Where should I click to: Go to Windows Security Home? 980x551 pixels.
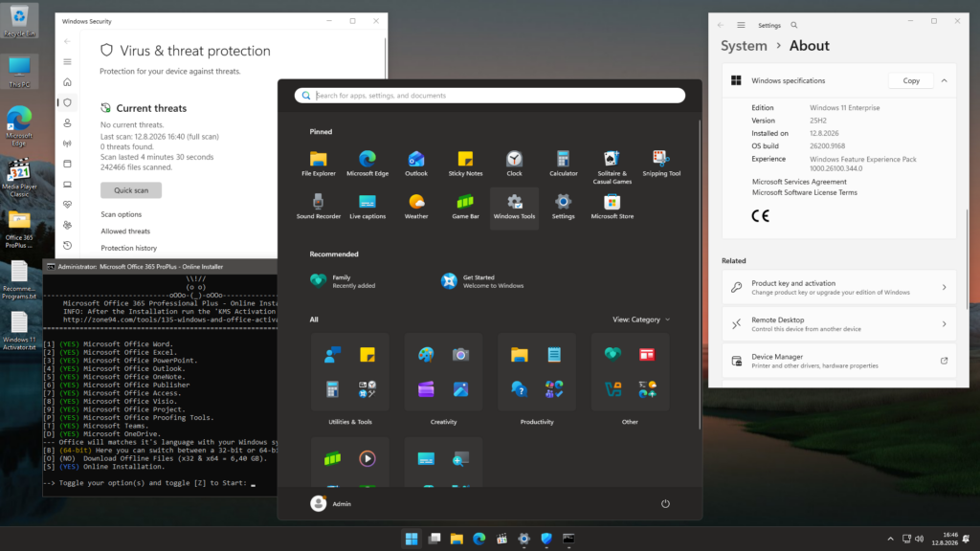pyautogui.click(x=68, y=82)
